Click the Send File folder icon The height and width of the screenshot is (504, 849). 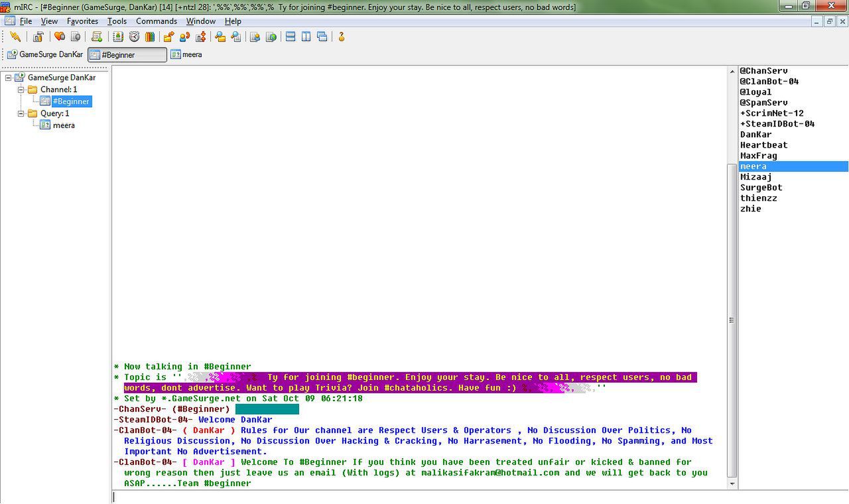pos(168,37)
